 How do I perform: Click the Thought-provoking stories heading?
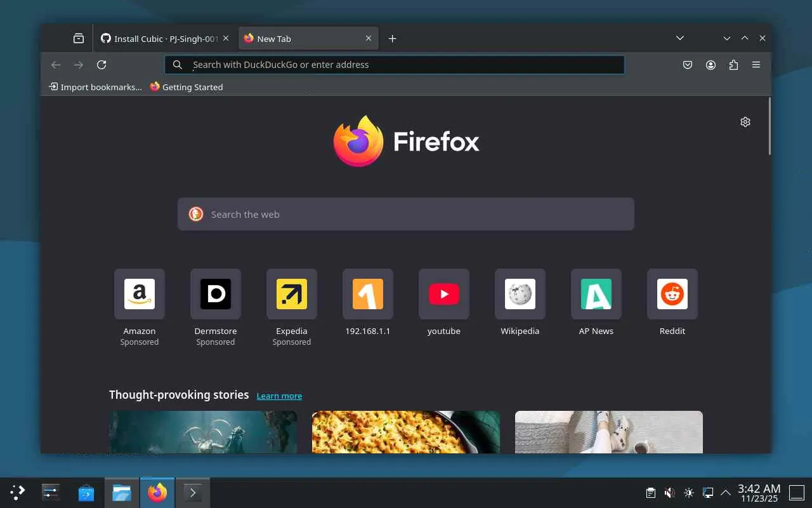click(179, 395)
